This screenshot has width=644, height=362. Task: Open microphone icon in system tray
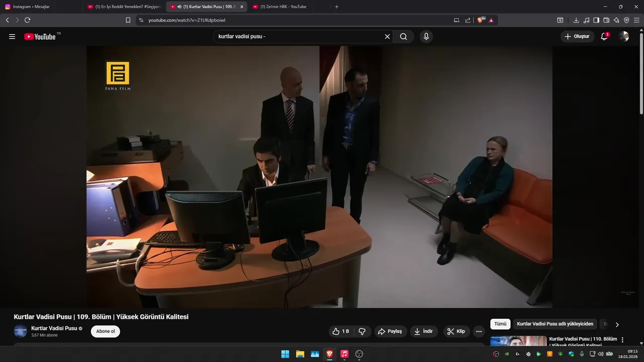click(582, 354)
